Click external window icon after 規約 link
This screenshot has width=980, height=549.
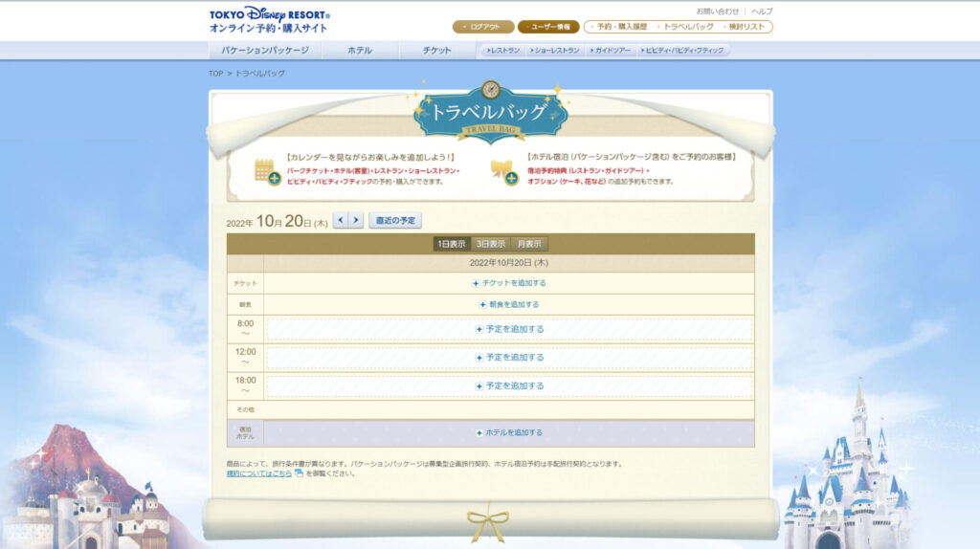point(299,473)
